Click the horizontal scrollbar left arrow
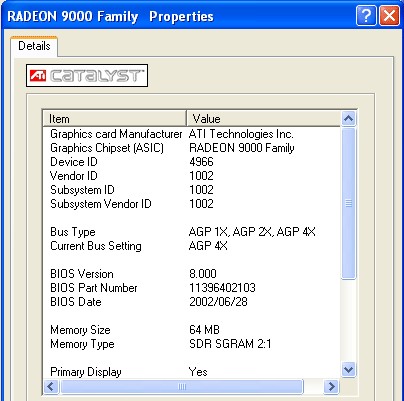404x401 pixels. [51, 386]
